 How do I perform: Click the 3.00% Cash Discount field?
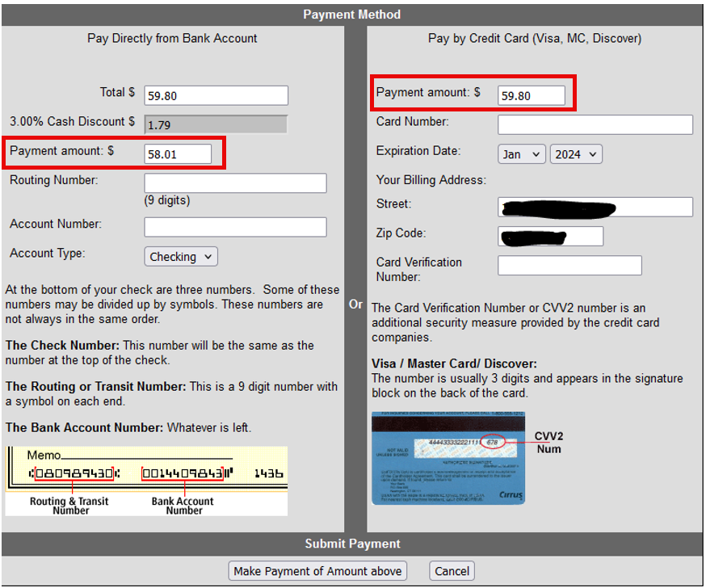coord(216,124)
